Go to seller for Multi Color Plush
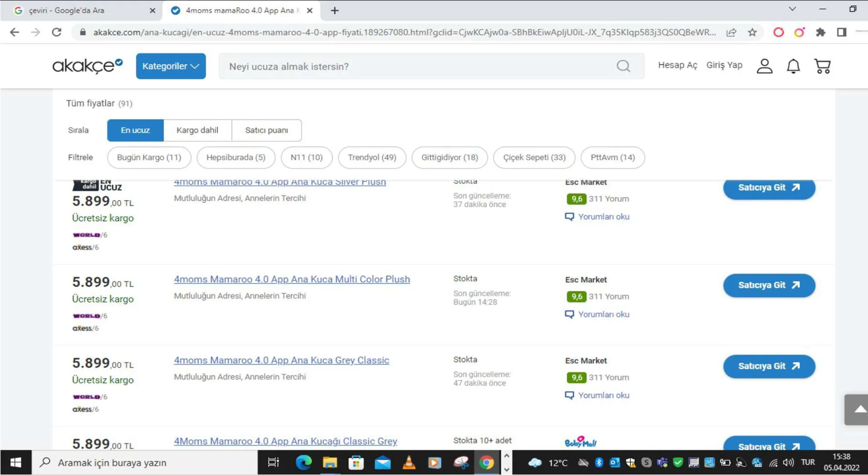Screen dimensions: 868x475 (769, 285)
